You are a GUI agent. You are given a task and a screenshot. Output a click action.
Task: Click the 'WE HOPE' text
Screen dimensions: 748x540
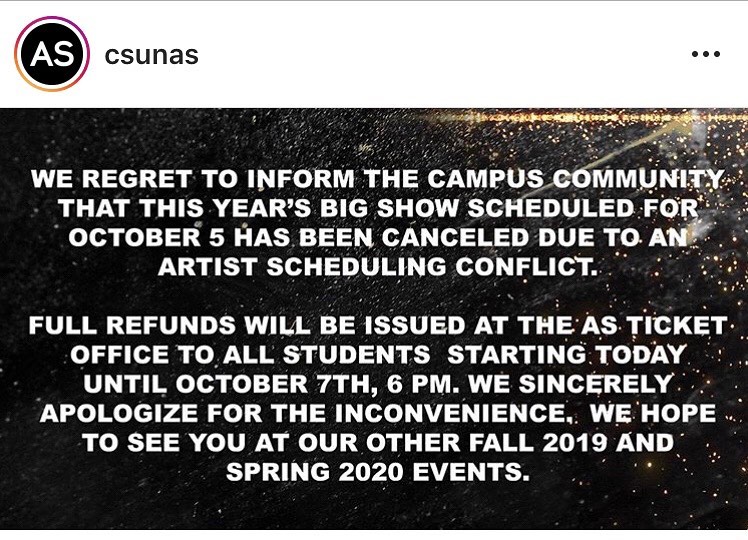653,413
